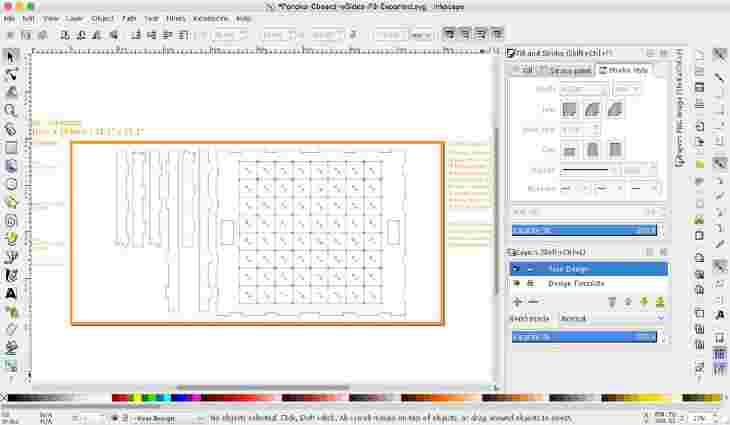Select the Spiral tool

point(11,221)
